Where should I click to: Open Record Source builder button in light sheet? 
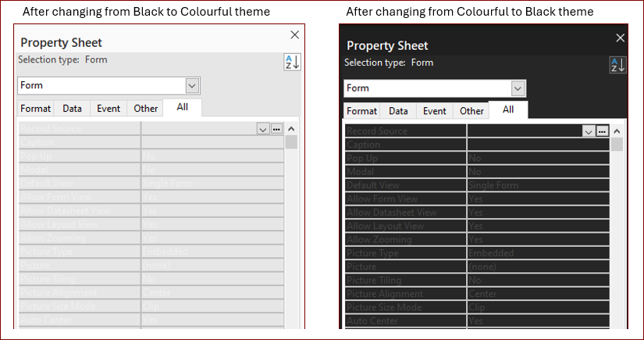pyautogui.click(x=276, y=129)
